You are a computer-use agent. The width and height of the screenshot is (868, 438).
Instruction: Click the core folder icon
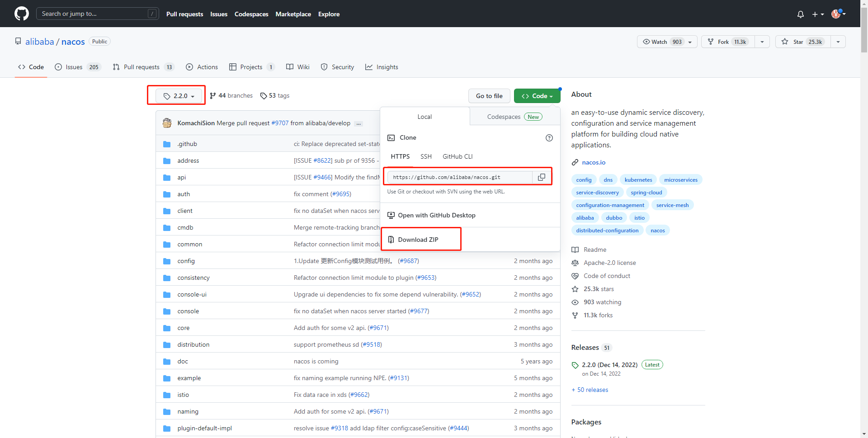[167, 328]
